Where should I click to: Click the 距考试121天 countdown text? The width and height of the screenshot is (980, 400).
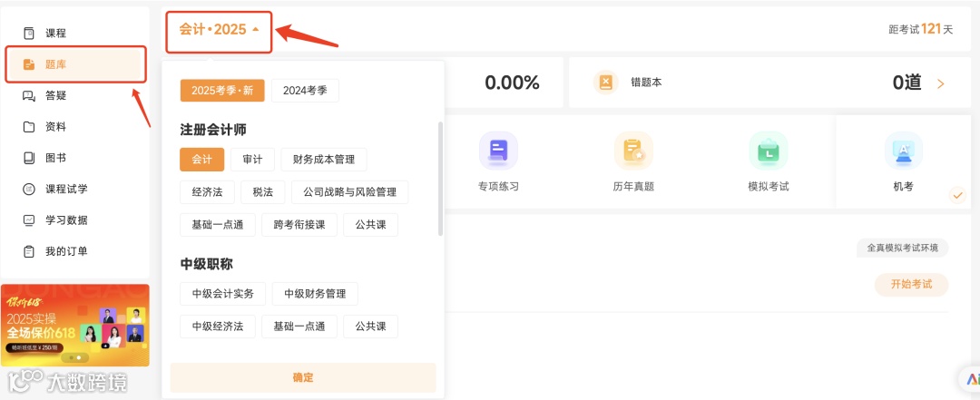pyautogui.click(x=921, y=29)
